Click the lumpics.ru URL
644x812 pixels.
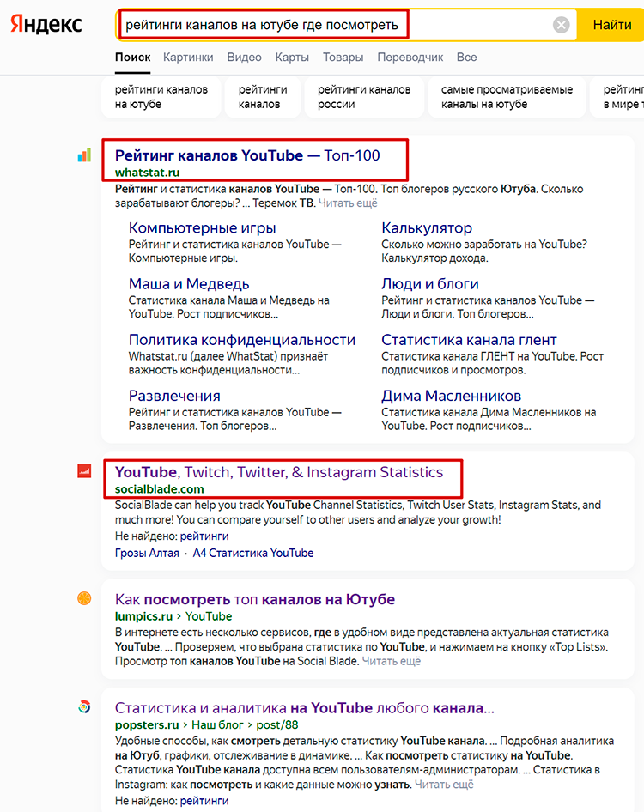pyautogui.click(x=143, y=616)
